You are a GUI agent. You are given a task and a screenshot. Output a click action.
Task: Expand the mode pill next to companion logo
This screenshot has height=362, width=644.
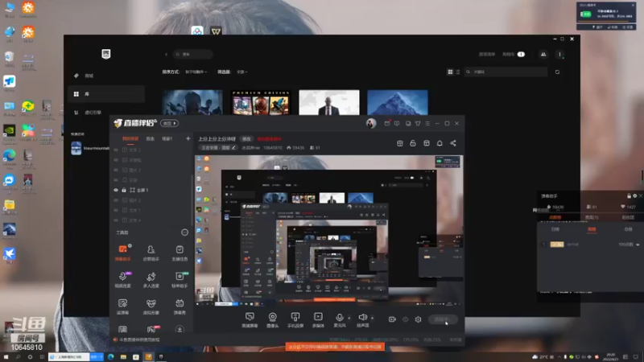(169, 123)
